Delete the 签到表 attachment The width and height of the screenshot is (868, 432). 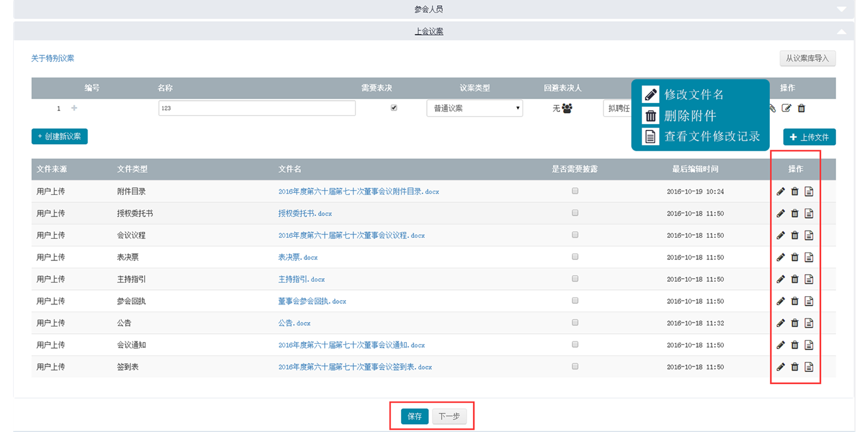pyautogui.click(x=795, y=367)
